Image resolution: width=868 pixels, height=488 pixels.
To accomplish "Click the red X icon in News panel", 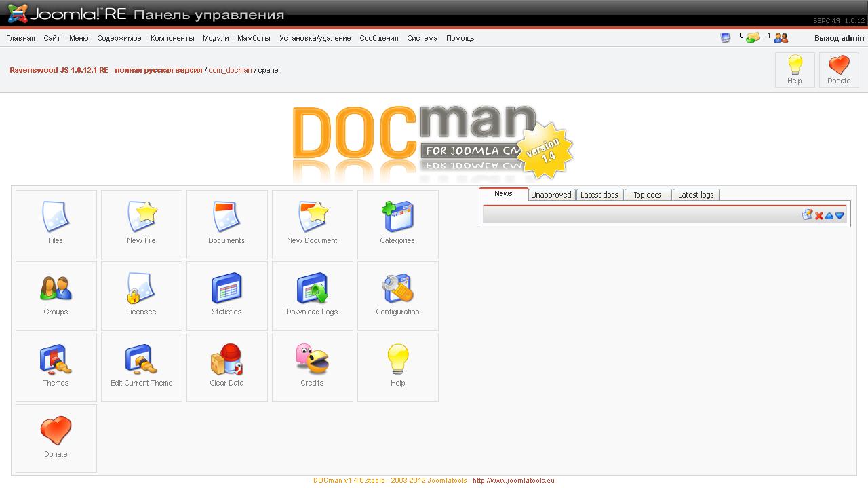I will [x=819, y=216].
